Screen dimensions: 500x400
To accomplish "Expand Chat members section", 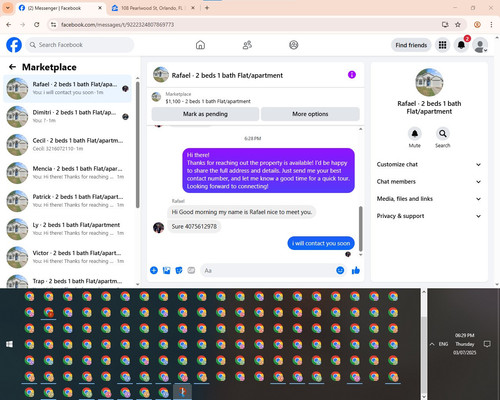I will click(x=429, y=182).
